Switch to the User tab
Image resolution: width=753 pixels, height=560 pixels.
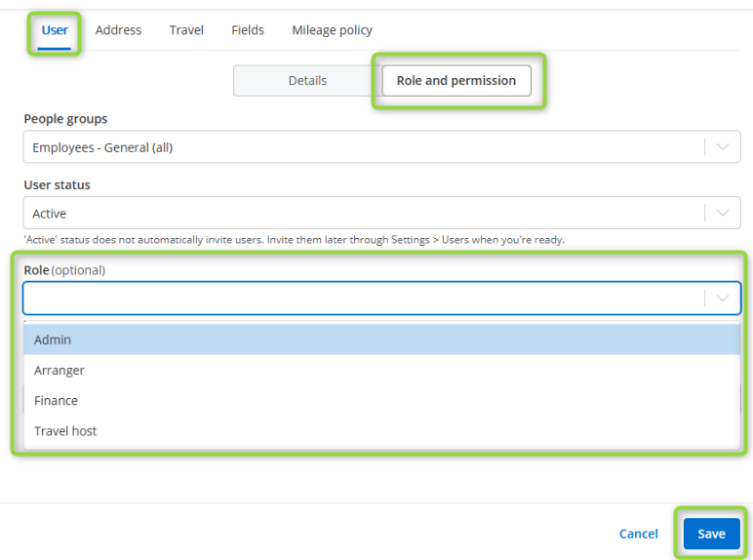(x=55, y=30)
